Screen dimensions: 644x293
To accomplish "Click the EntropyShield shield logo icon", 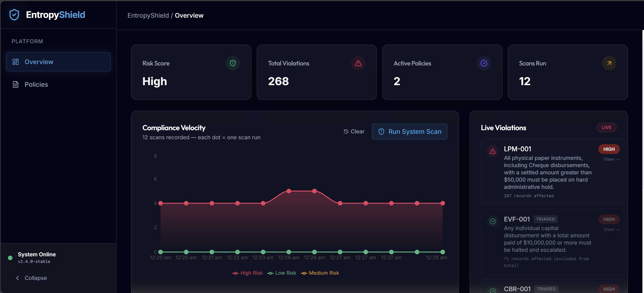I will tap(14, 15).
